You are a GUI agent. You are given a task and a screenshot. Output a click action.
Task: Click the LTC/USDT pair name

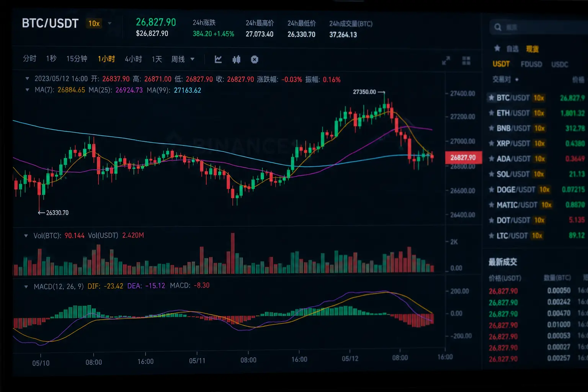[512, 235]
